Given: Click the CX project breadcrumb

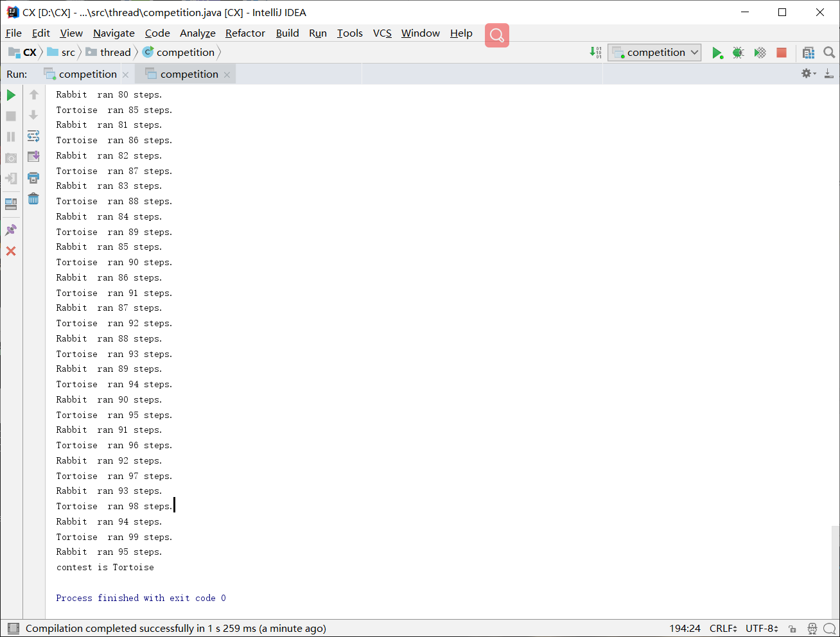Looking at the screenshot, I should pos(23,53).
